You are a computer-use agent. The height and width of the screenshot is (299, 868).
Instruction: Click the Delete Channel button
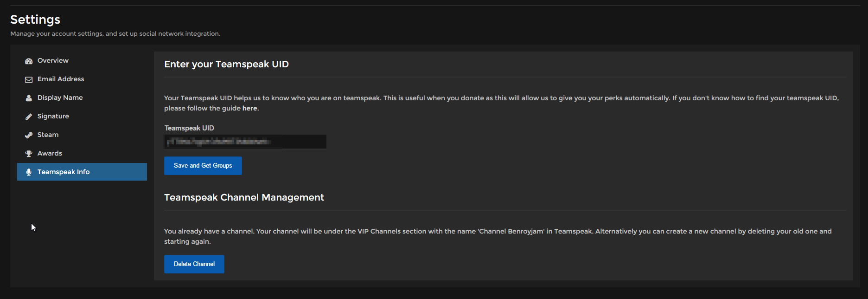coord(194,264)
